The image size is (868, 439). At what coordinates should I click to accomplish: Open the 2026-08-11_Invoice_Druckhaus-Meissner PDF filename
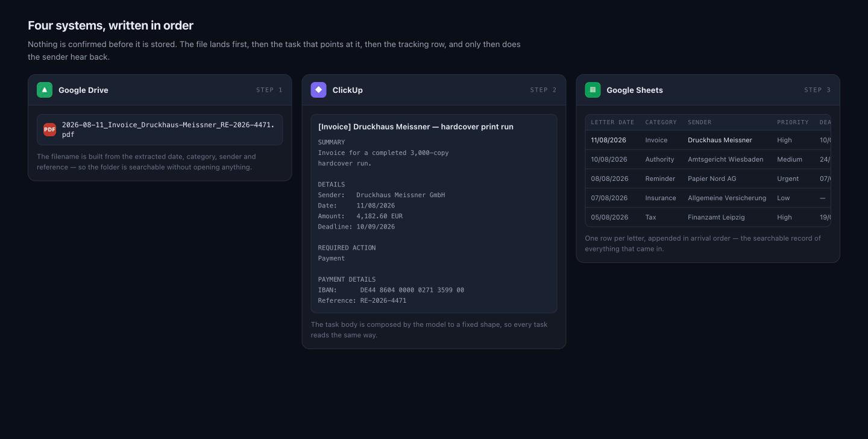(168, 130)
